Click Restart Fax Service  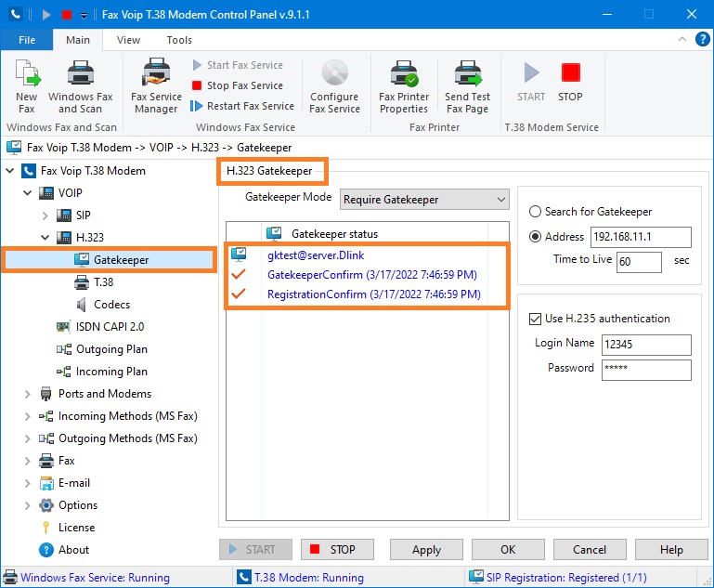(x=242, y=106)
